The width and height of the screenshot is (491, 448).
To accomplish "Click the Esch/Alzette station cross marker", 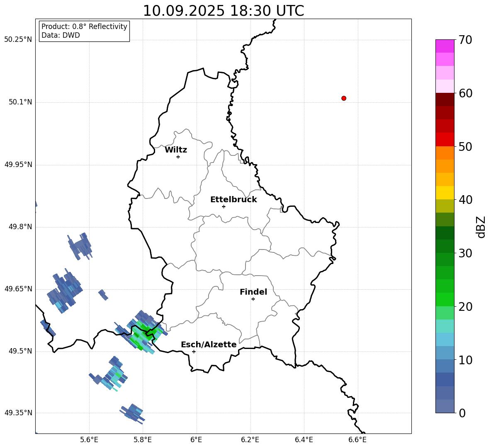I will pyautogui.click(x=194, y=351).
